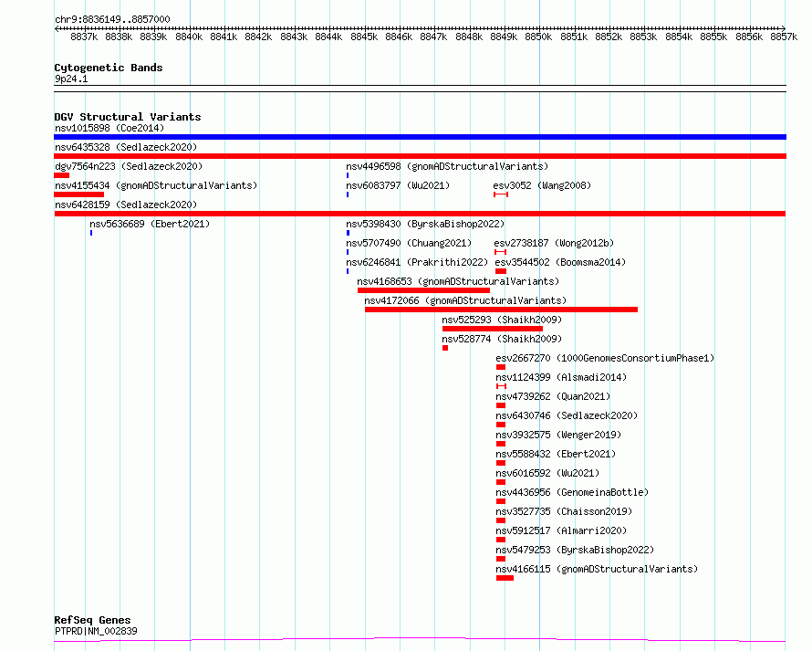Select nsv5588432 (Ebert2021) variant
Image resolution: width=812 pixels, height=651 pixels.
(556, 454)
